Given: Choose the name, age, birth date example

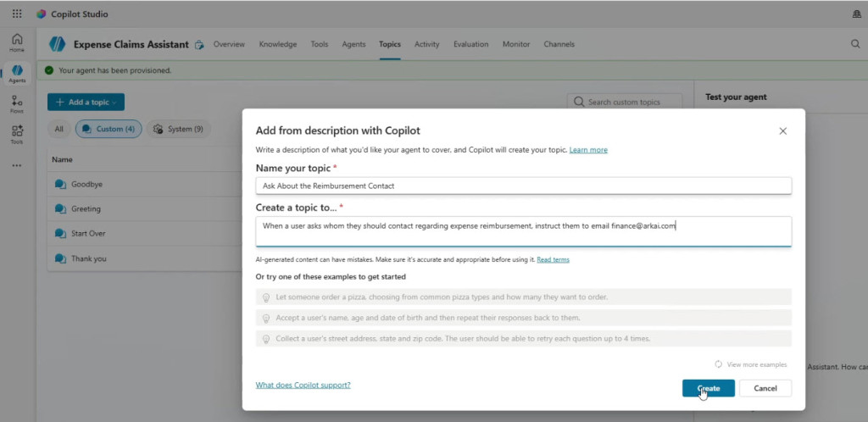Looking at the screenshot, I should click(x=524, y=318).
